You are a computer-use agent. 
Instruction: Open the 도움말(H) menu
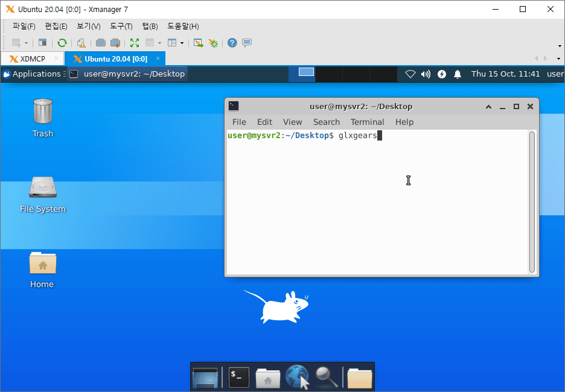(x=183, y=27)
